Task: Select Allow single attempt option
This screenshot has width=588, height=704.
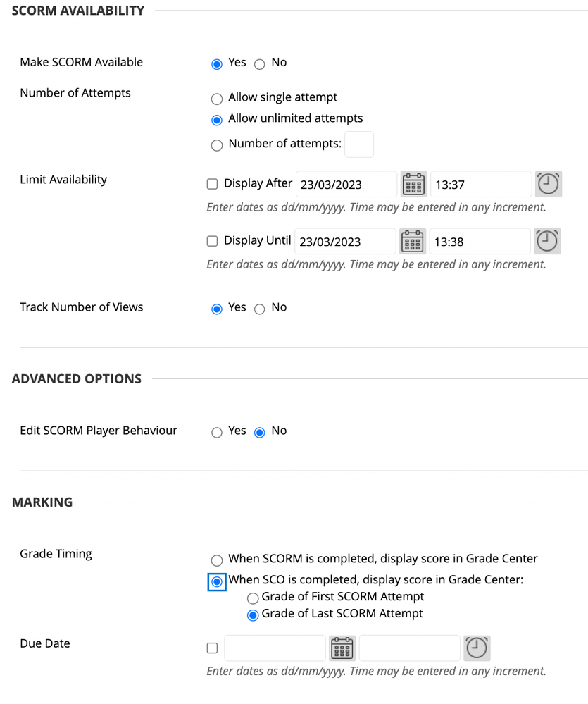Action: 217,99
